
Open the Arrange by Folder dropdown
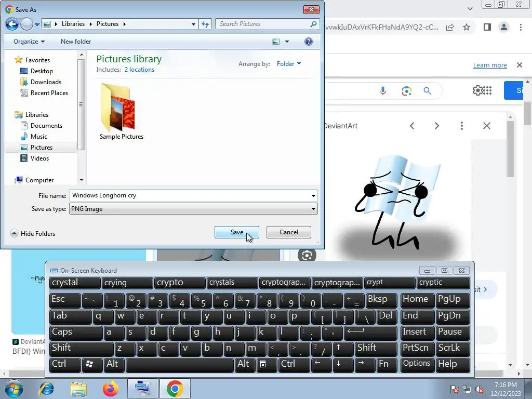(289, 64)
